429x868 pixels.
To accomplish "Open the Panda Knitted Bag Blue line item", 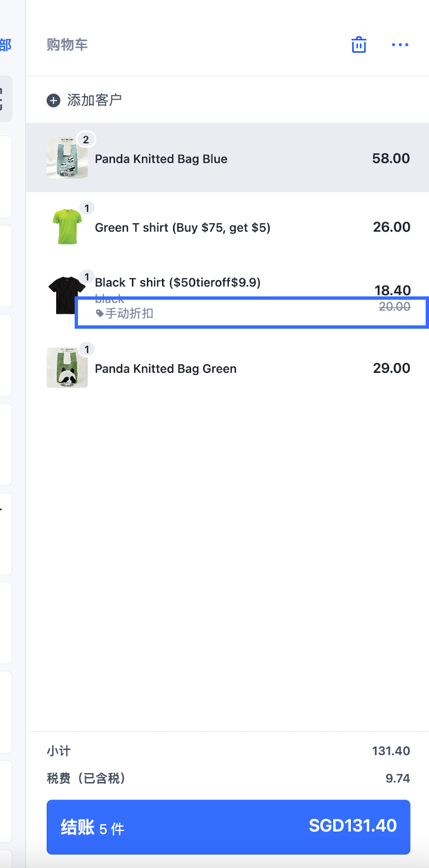I will pyautogui.click(x=227, y=158).
